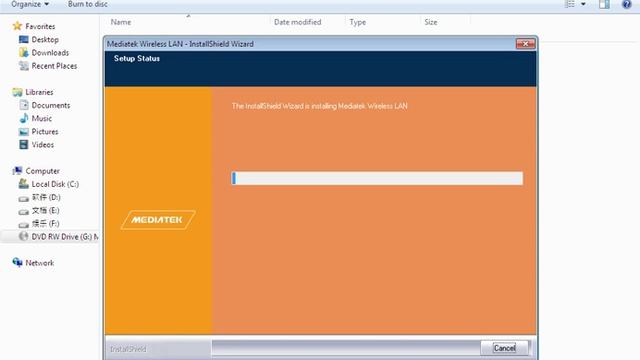
Task: Open the (D:) drive
Action: tap(46, 197)
